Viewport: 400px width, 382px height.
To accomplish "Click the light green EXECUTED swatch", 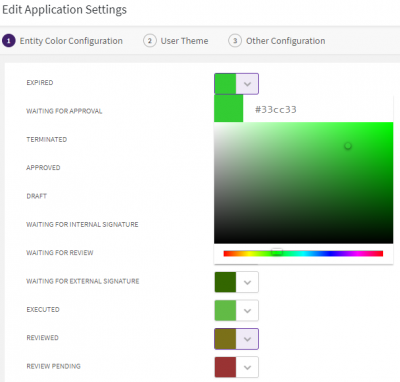I will (x=225, y=311).
